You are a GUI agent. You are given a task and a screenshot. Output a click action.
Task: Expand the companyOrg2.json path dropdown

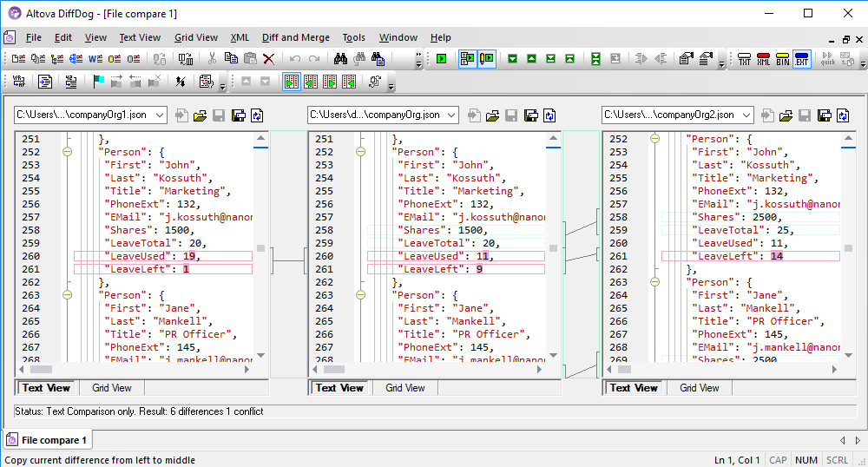pyautogui.click(x=746, y=115)
